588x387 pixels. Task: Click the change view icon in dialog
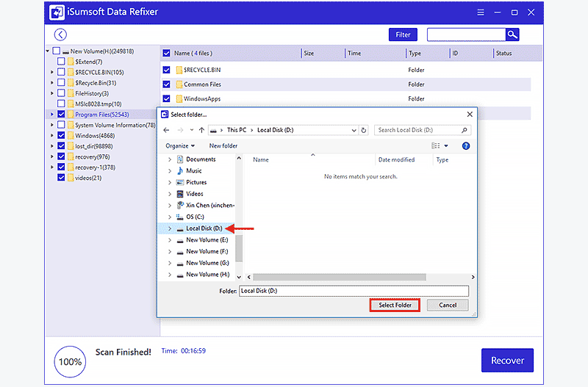tap(436, 145)
